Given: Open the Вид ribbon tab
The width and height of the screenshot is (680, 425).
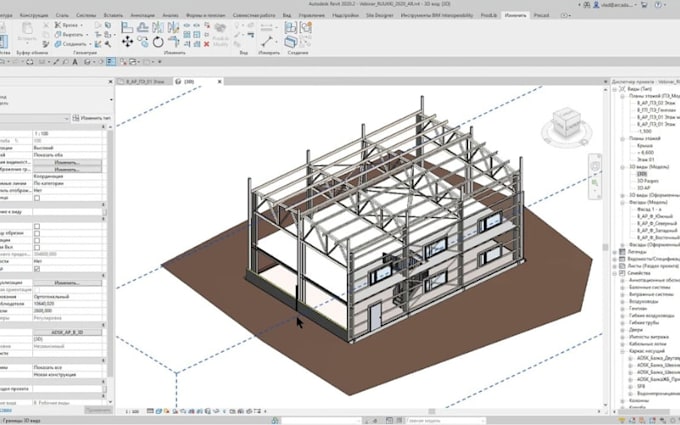Looking at the screenshot, I should coord(287,15).
